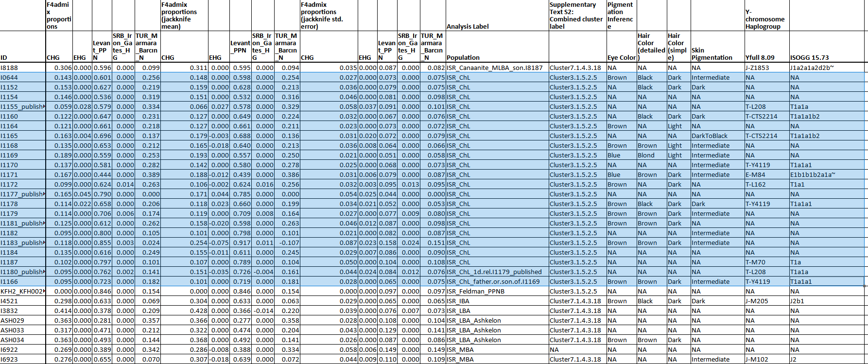Select cluster label 'NA' in row I6922
The width and height of the screenshot is (868, 364).
tap(577, 349)
